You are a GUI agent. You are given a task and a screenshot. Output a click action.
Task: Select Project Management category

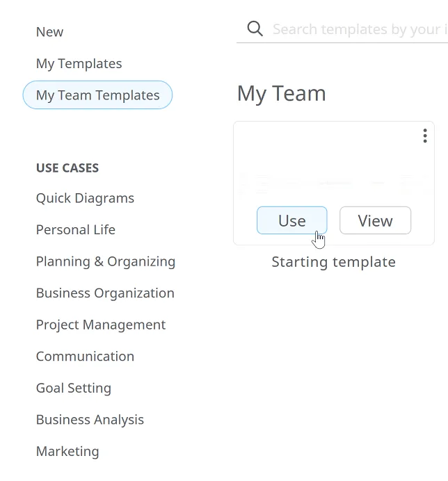[x=101, y=325]
